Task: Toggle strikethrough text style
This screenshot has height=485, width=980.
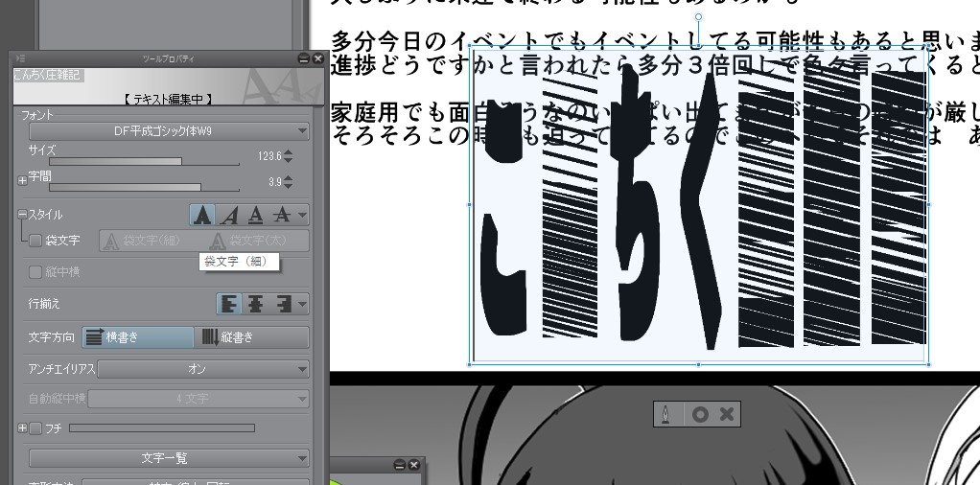Action: click(x=282, y=215)
